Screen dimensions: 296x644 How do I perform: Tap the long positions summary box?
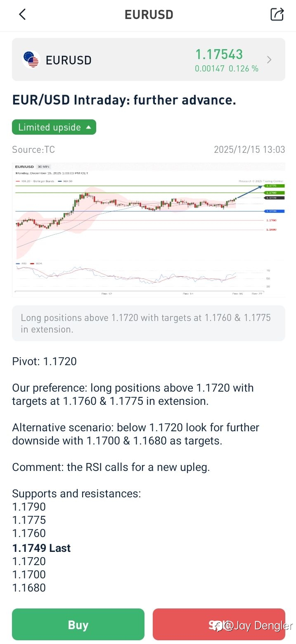point(148,323)
